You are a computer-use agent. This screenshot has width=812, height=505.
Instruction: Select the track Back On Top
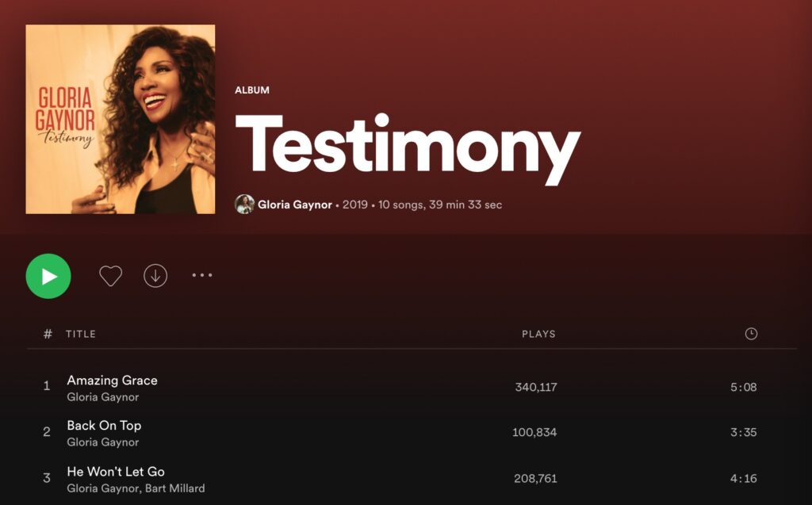click(x=104, y=426)
